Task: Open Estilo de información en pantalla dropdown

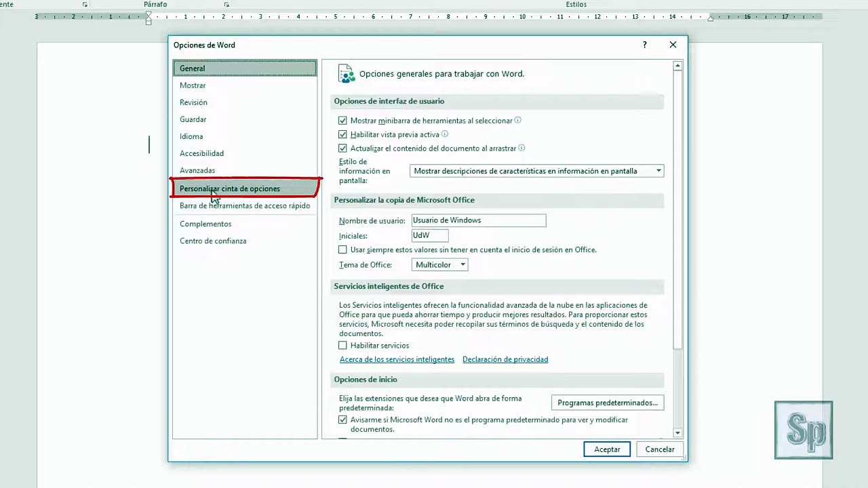Action: (x=536, y=171)
